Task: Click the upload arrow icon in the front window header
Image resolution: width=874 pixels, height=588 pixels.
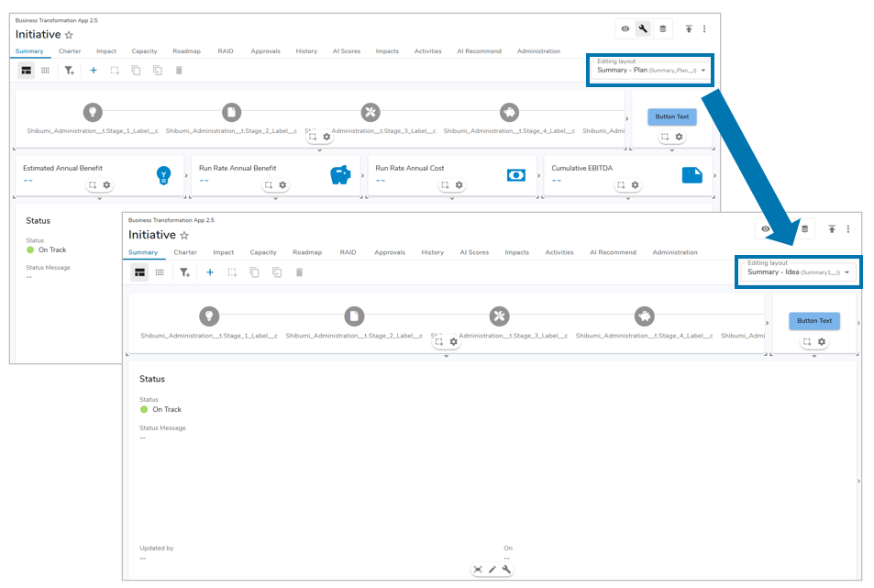Action: [x=832, y=229]
